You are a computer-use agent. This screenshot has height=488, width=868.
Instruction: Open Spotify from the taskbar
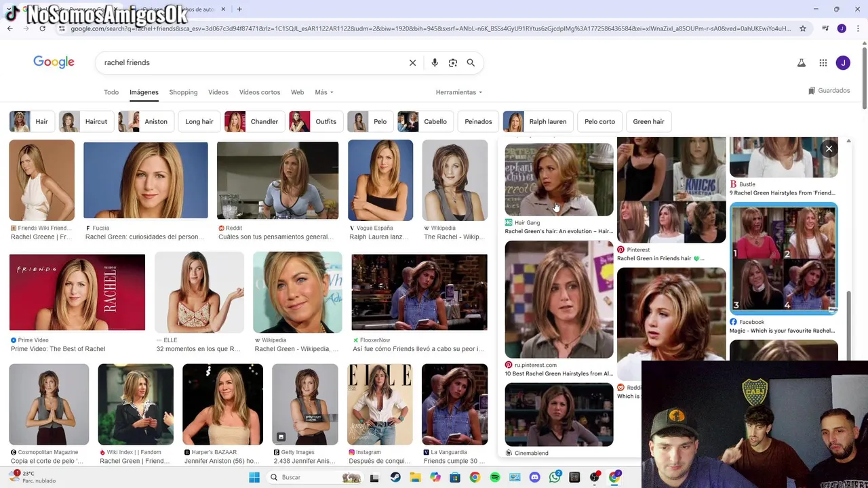coord(495,477)
